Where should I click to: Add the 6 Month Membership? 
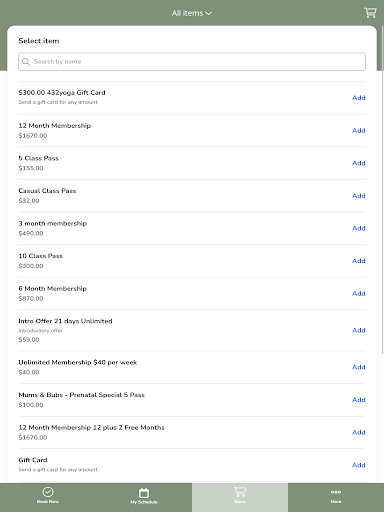click(x=359, y=294)
